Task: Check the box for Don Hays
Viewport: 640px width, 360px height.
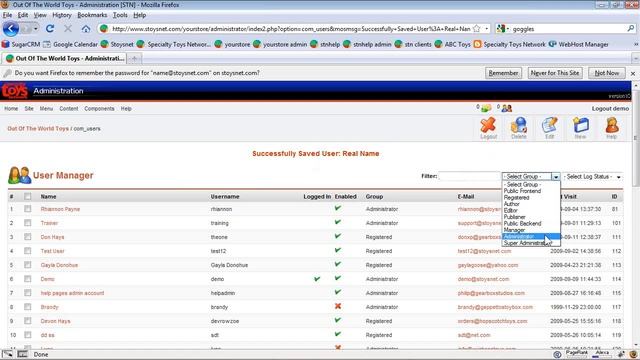Action: (27, 237)
